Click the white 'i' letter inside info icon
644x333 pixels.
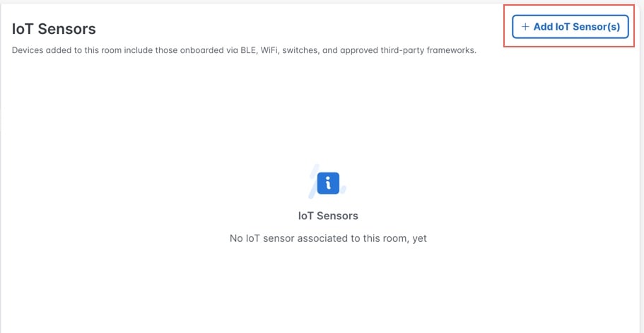(328, 183)
